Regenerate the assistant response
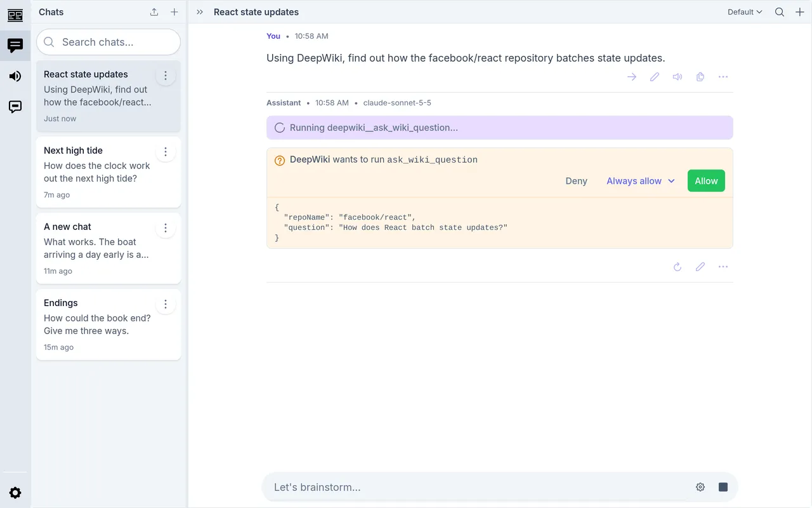 (678, 267)
